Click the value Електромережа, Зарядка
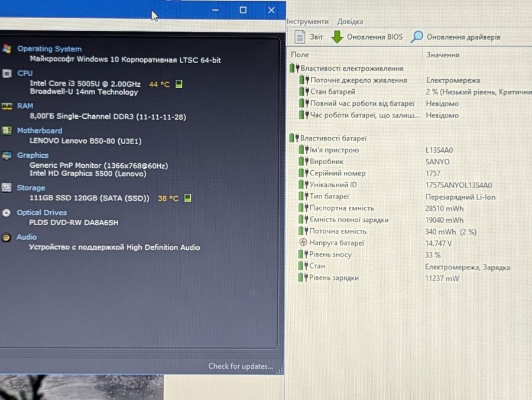532x400 pixels. (x=468, y=267)
